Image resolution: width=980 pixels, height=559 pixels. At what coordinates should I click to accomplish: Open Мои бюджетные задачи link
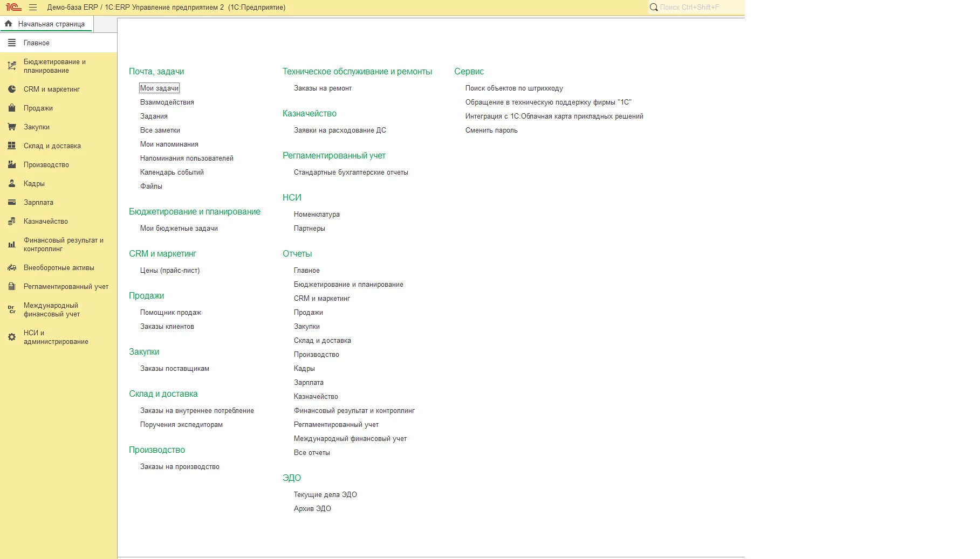coord(179,228)
